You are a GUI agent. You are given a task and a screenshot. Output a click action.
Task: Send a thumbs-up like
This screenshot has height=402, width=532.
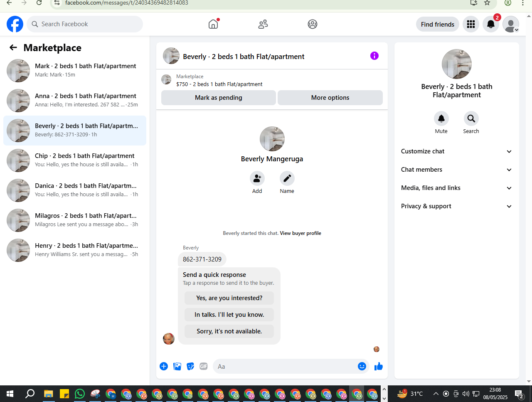click(x=379, y=366)
